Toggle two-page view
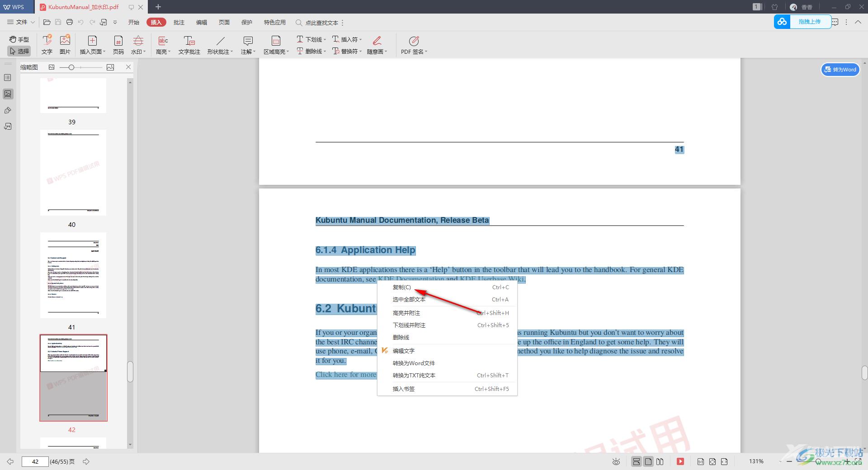868x470 pixels. [x=660, y=461]
